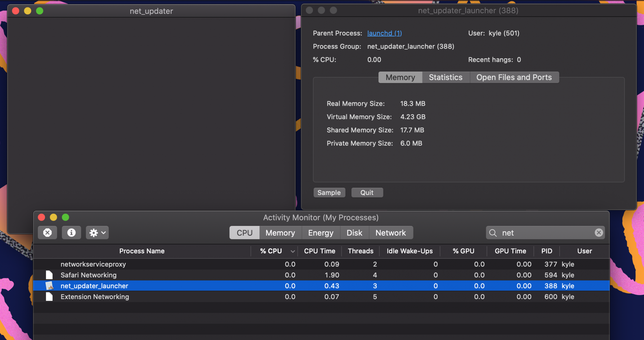The height and width of the screenshot is (340, 644).
Task: Sort by the Idle Wake-Ups column header
Action: point(410,251)
